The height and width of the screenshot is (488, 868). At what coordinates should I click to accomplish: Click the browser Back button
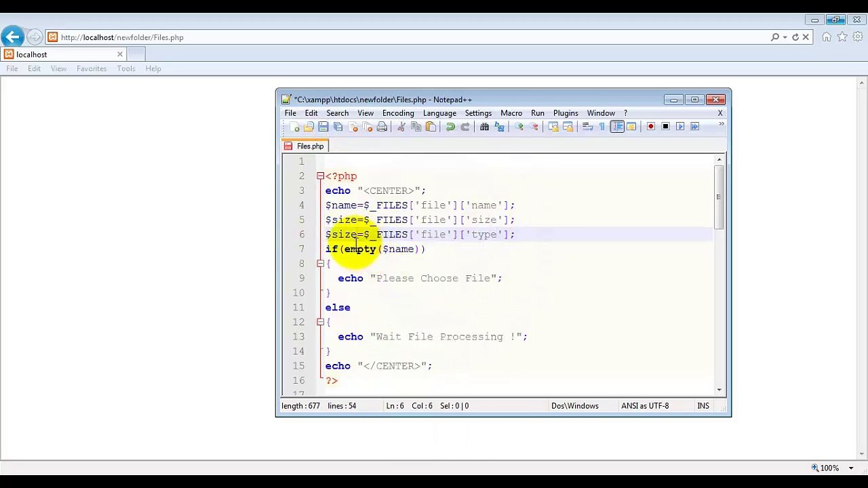click(13, 37)
